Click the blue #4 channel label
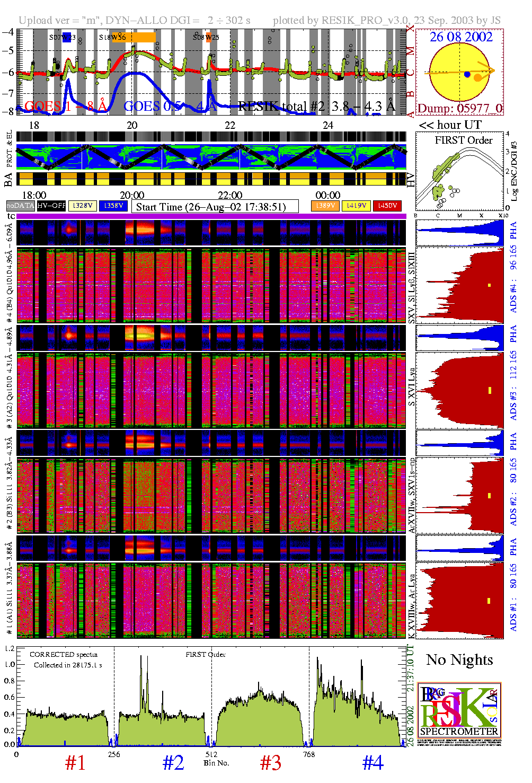This screenshot has width=532, height=783. [373, 763]
